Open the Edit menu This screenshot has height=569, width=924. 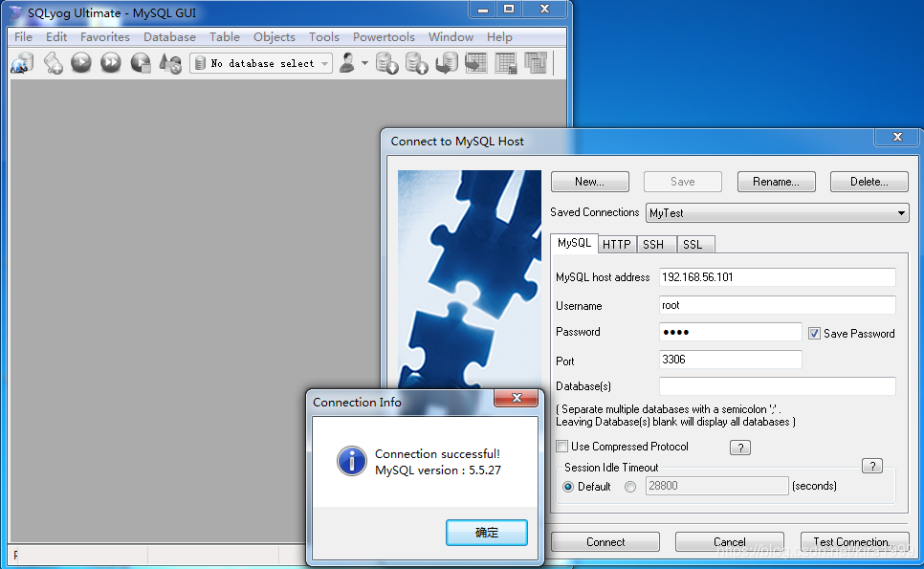coord(56,37)
